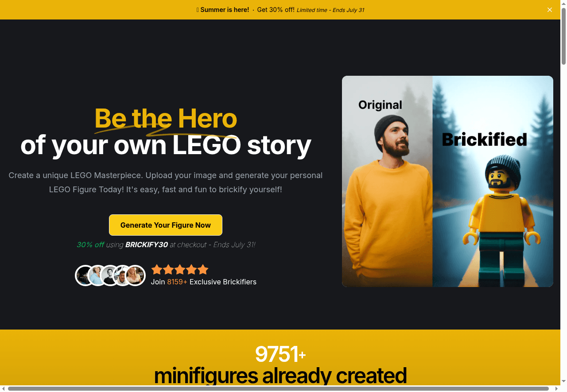This screenshot has width=567, height=392.
Task: Click the third star rating icon
Action: click(x=180, y=270)
